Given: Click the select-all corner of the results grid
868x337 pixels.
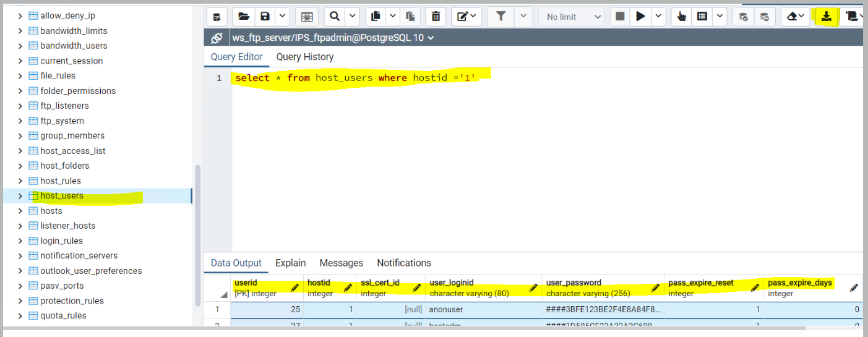Looking at the screenshot, I should pyautogui.click(x=217, y=288).
